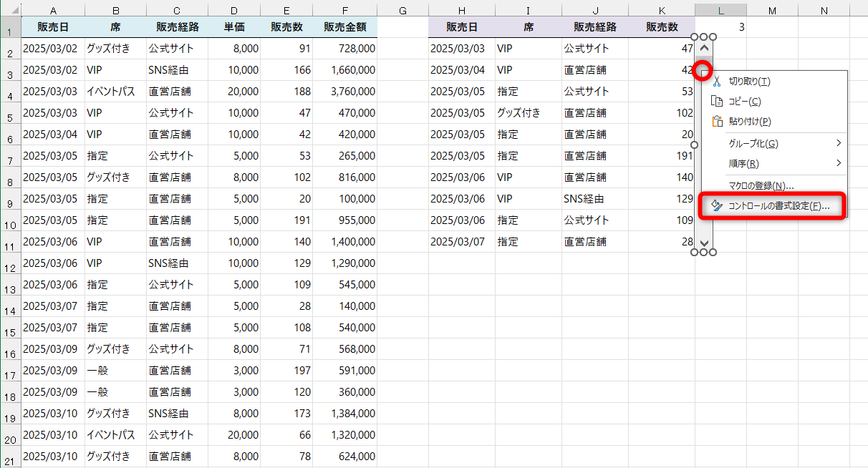Select column I header
Image resolution: width=868 pixels, height=468 pixels.
tap(529, 10)
